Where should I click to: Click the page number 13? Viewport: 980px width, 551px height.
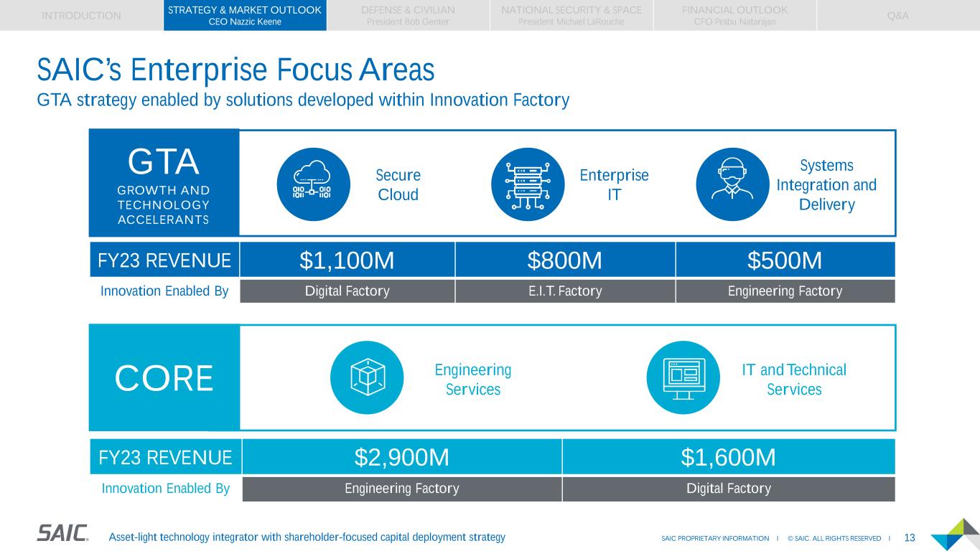pyautogui.click(x=910, y=538)
